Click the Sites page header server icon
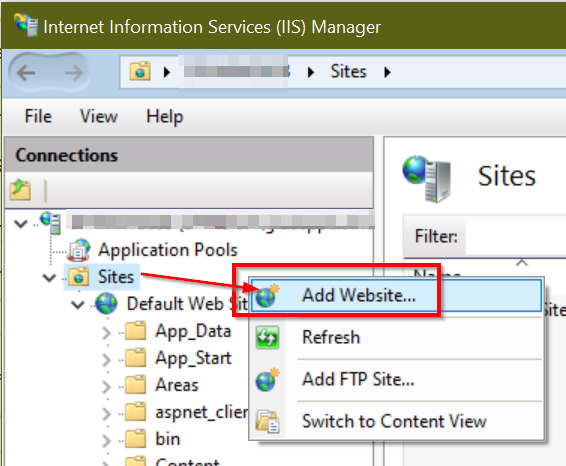 coord(427,178)
